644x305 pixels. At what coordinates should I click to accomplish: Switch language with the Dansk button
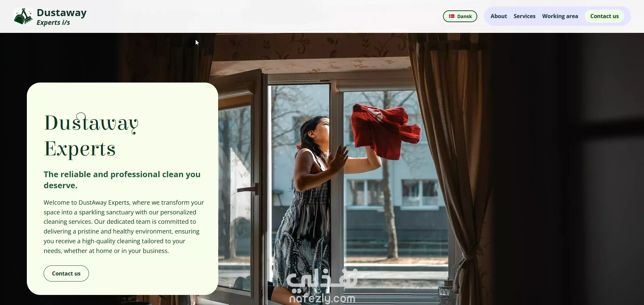460,16
